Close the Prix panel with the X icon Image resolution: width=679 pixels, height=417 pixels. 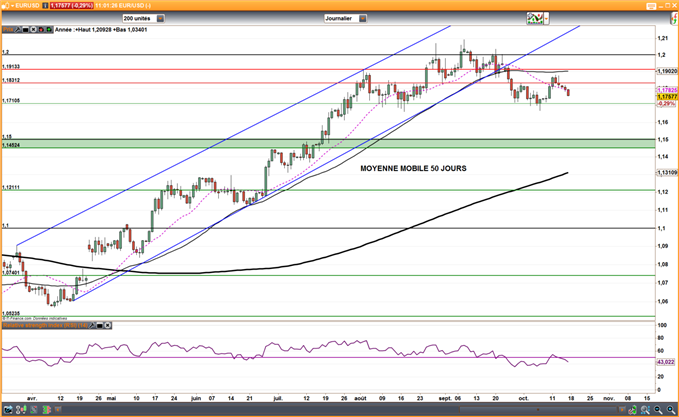[33, 29]
